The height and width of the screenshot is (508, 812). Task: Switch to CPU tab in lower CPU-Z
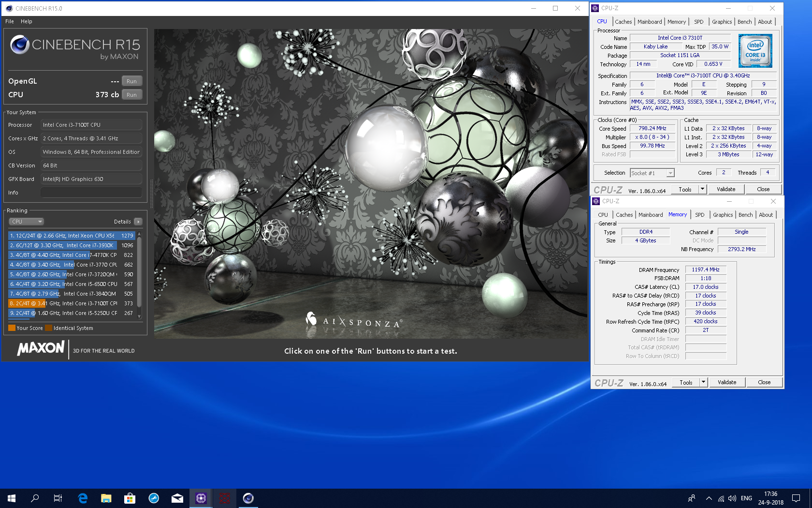[603, 215]
